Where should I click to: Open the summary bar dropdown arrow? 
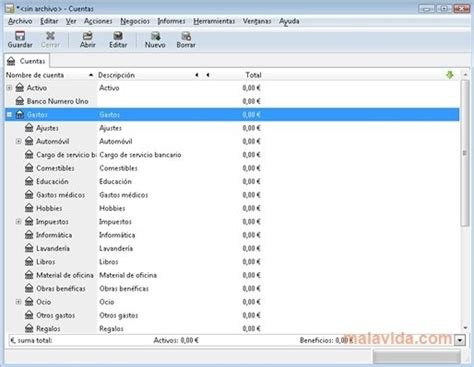pos(460,340)
